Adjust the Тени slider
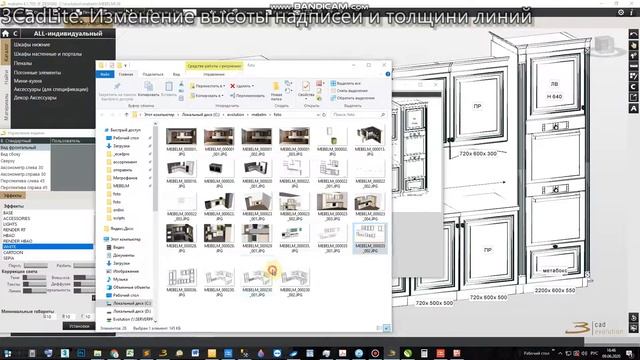 pos(34,278)
